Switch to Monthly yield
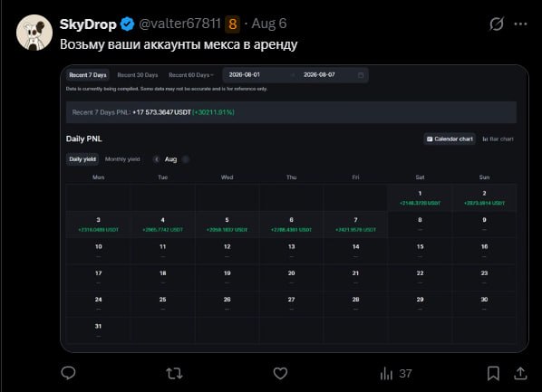 (122, 159)
